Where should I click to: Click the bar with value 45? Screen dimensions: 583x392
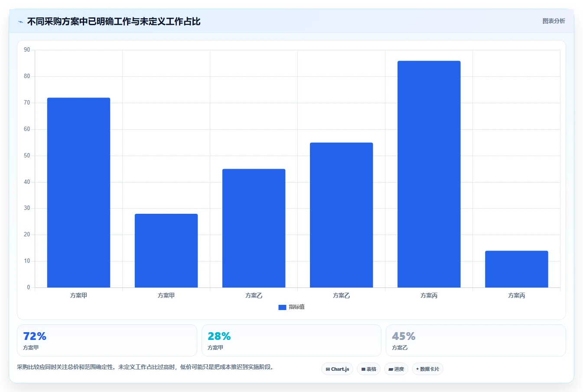(254, 228)
